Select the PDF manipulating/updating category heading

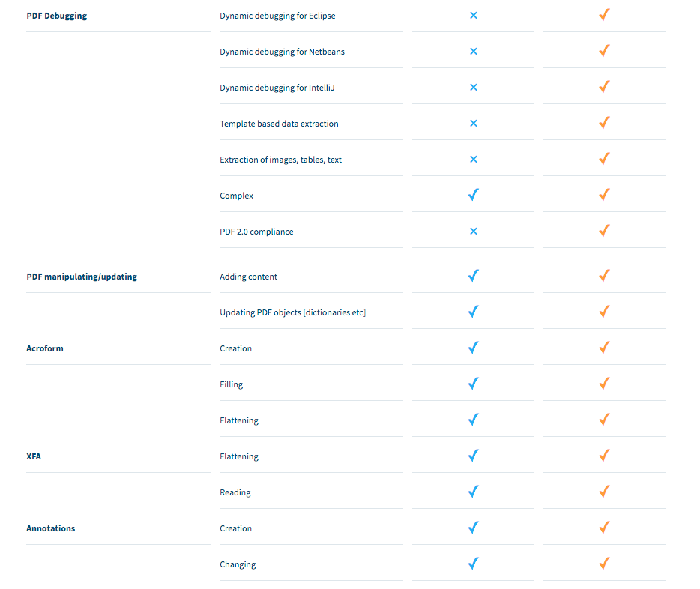[82, 277]
